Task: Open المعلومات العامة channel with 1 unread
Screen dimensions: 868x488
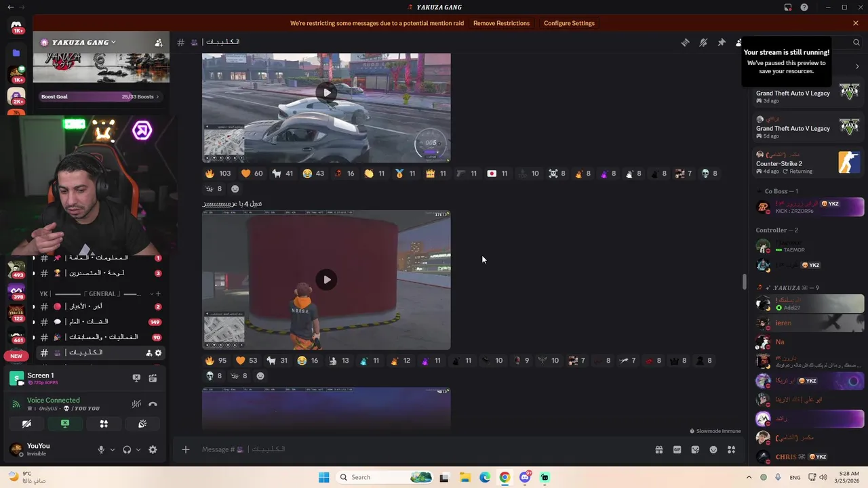Action: (x=100, y=258)
